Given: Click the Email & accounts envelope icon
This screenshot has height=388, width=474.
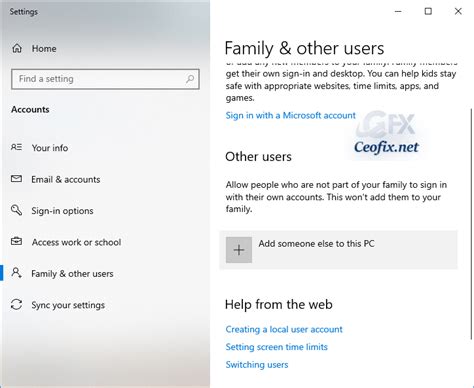Looking at the screenshot, I should pos(16,179).
